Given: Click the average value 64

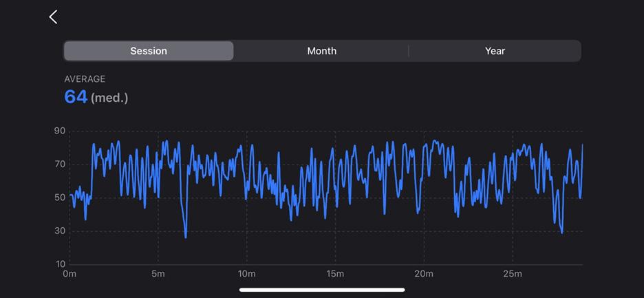Looking at the screenshot, I should [76, 98].
